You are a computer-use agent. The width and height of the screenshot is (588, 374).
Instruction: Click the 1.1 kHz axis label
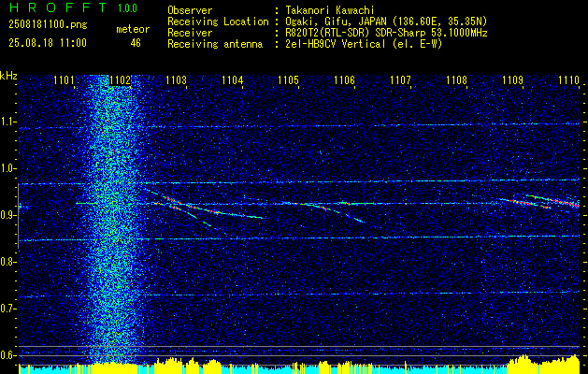click(x=7, y=122)
